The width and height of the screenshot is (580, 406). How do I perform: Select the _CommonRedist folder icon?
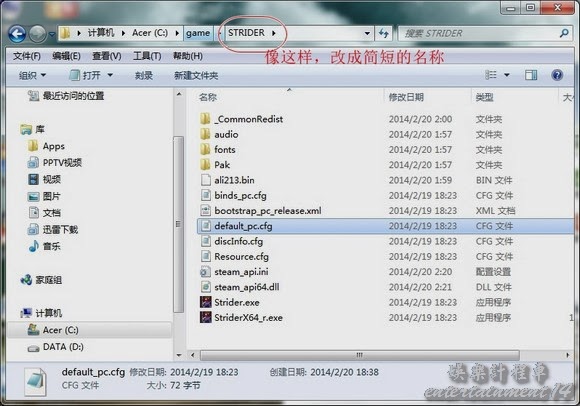click(205, 119)
